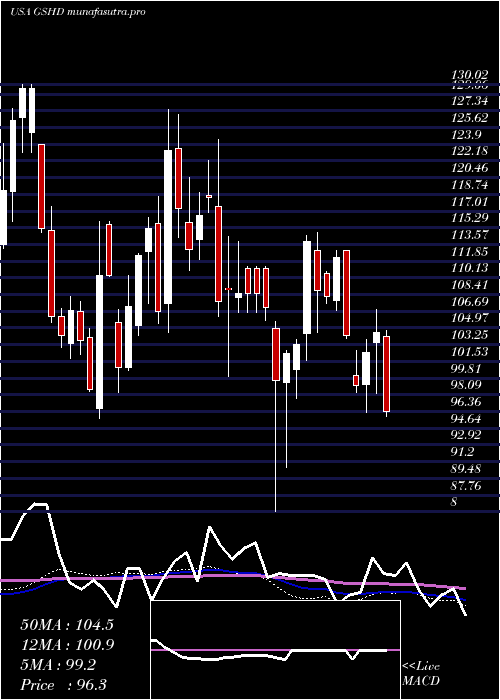Click the 92.92 price level label
The width and height of the screenshot is (500, 700).
point(467,435)
